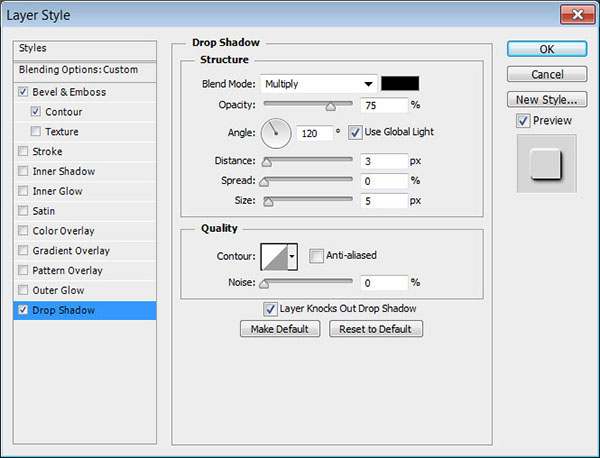Toggle Layer Knocks Out Drop Shadow

click(x=270, y=309)
